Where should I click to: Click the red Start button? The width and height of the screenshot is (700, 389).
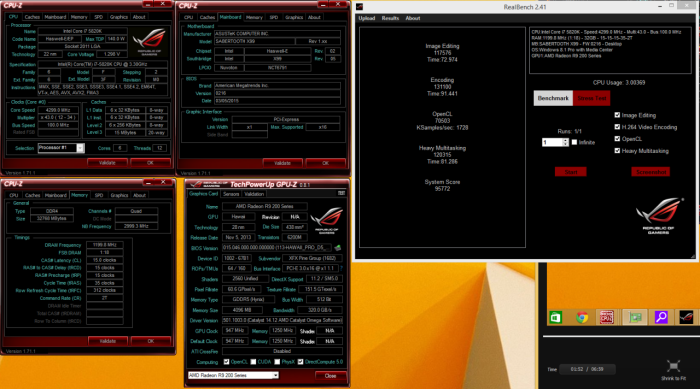point(571,172)
